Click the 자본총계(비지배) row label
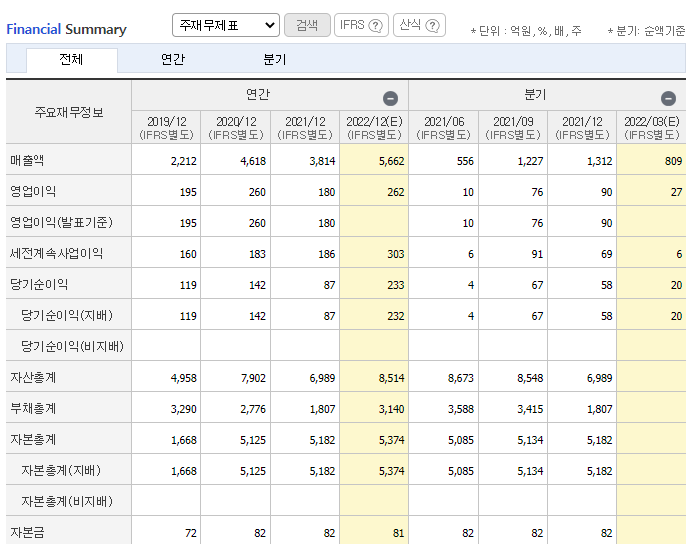The image size is (694, 544). pos(67,501)
